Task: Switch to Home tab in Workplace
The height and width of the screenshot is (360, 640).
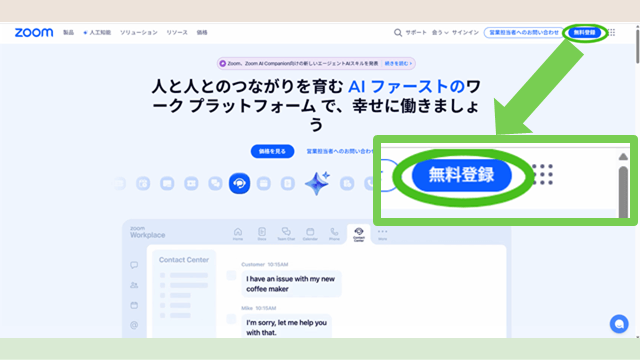Action: tap(238, 234)
